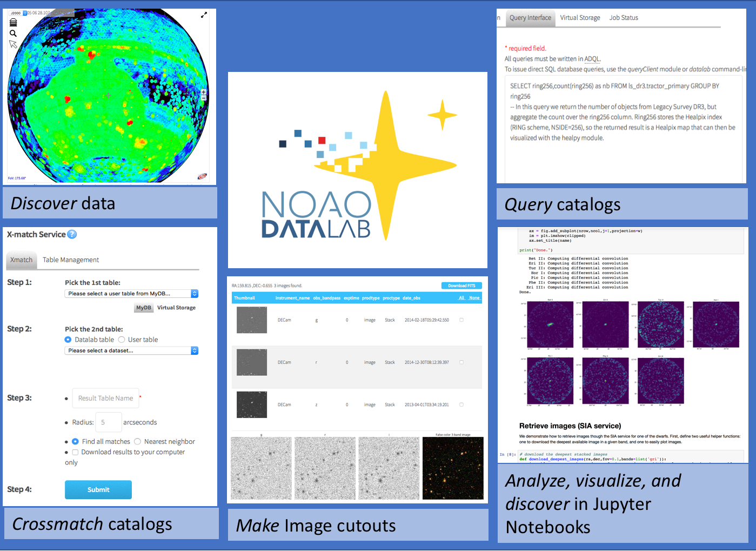Zoom out with the minus button on sky map

click(x=204, y=98)
